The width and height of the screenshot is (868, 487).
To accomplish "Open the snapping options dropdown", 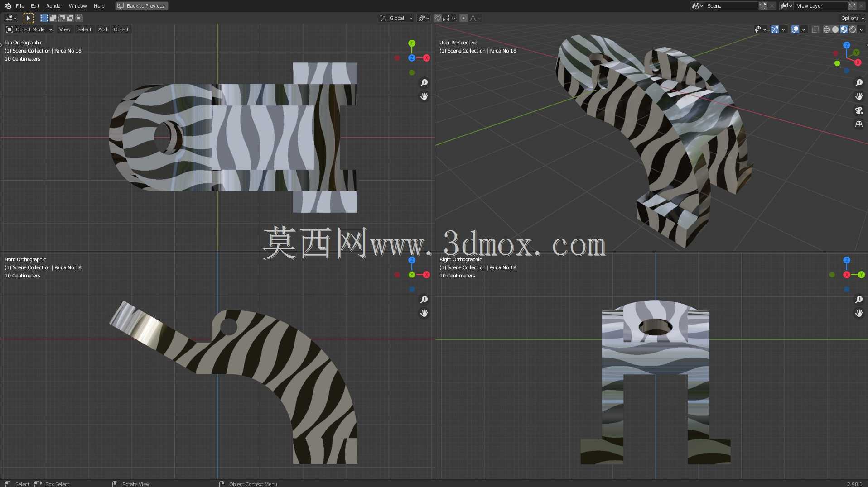I will pos(449,18).
